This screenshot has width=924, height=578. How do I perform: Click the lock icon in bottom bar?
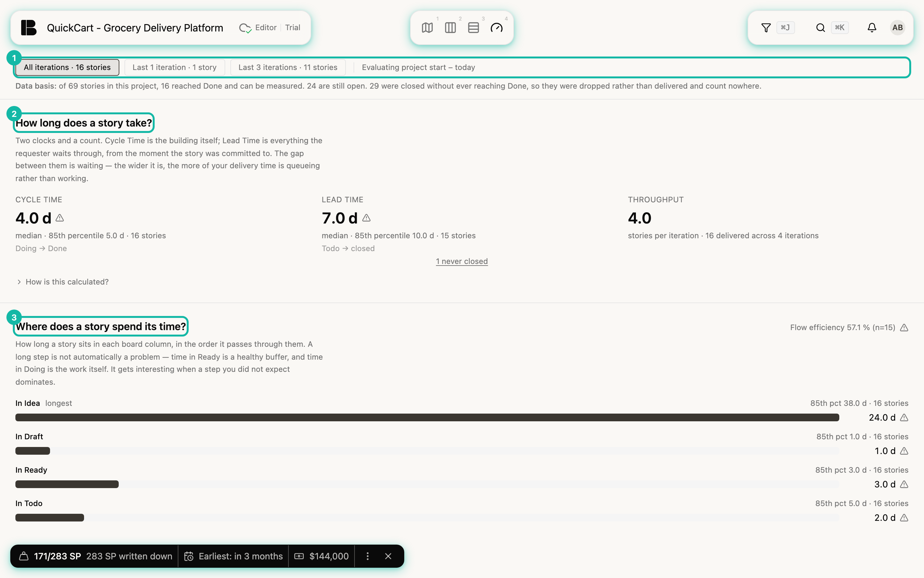pyautogui.click(x=24, y=556)
